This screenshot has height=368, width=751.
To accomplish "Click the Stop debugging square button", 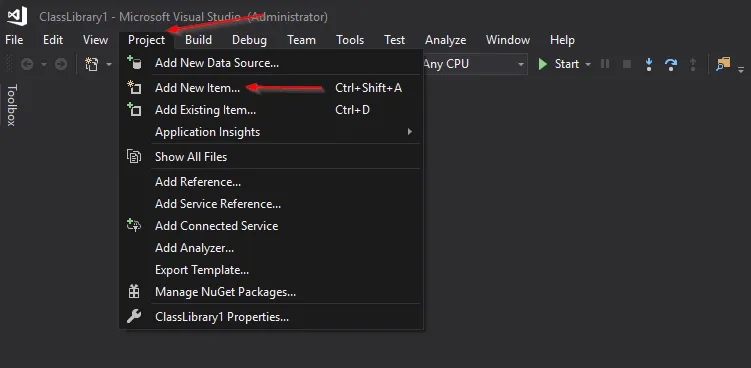I will (x=626, y=64).
